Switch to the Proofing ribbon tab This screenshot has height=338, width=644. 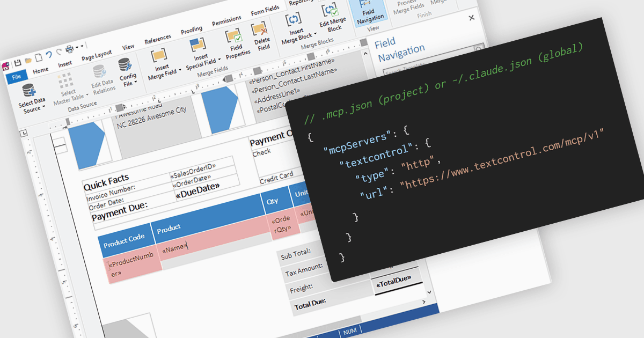191,30
